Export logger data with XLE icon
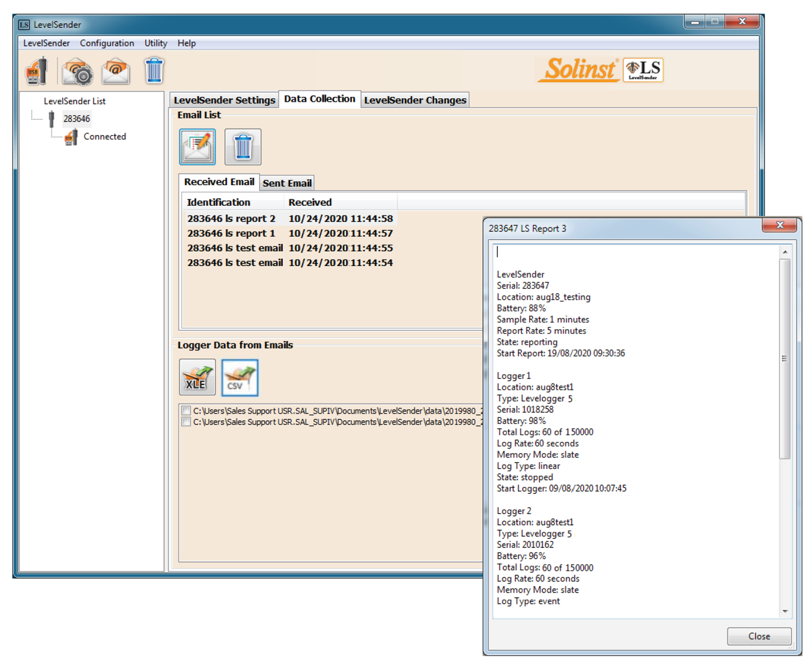 (197, 377)
